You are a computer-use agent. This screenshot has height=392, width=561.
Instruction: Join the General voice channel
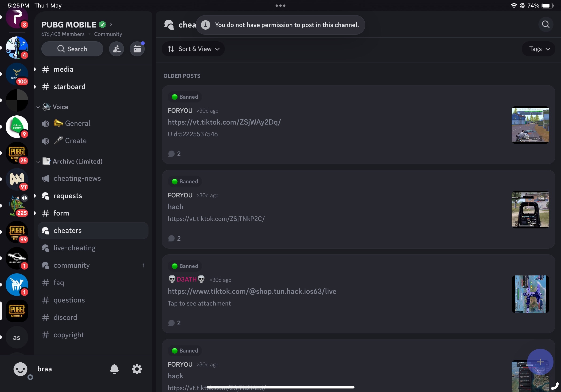pyautogui.click(x=77, y=123)
